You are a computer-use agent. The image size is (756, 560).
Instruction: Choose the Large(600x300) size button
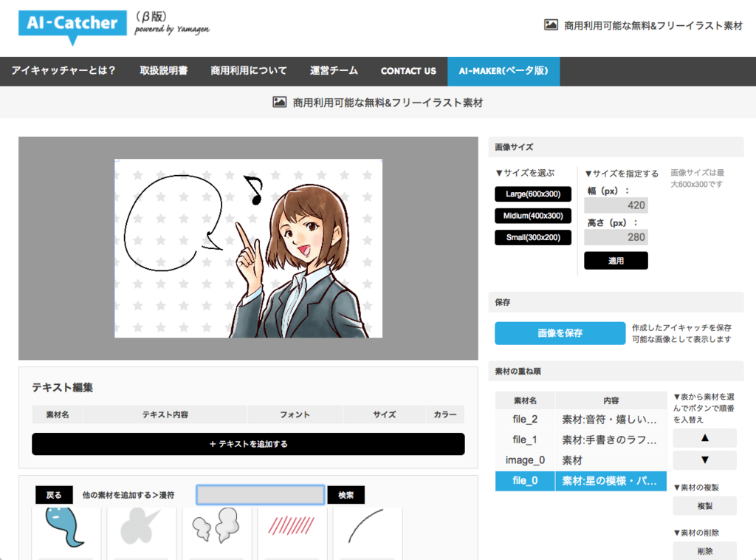point(533,194)
